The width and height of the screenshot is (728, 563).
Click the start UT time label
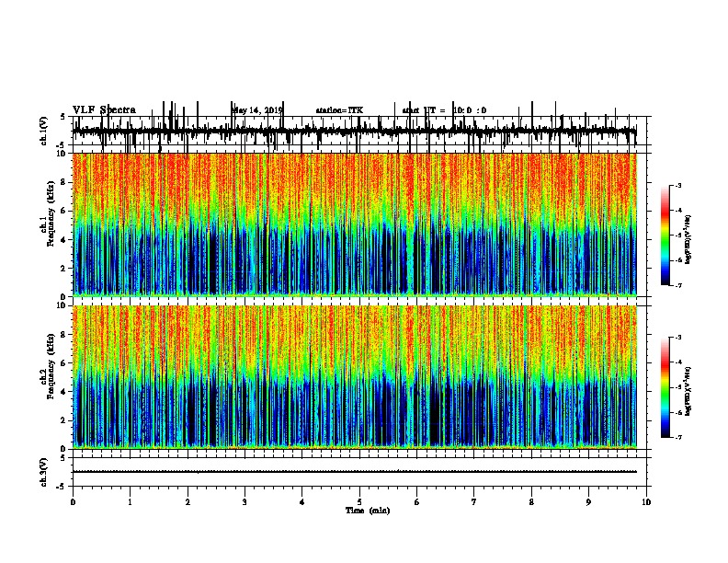point(444,110)
